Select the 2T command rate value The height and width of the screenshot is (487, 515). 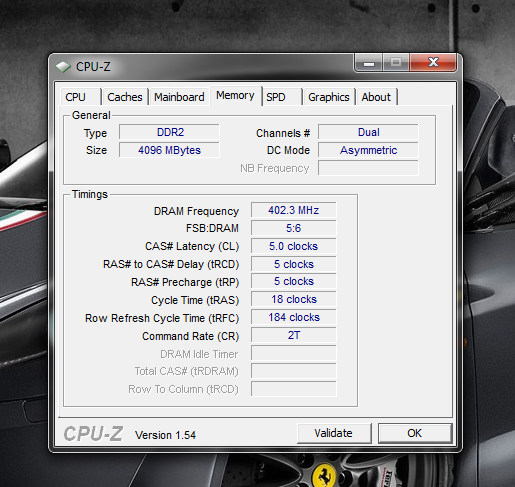(294, 335)
